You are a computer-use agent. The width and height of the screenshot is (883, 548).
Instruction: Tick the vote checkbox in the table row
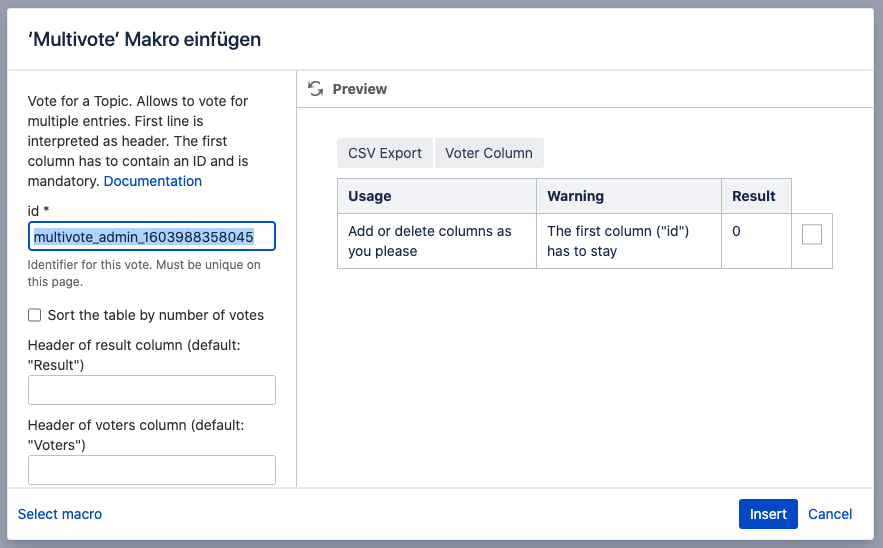click(811, 234)
